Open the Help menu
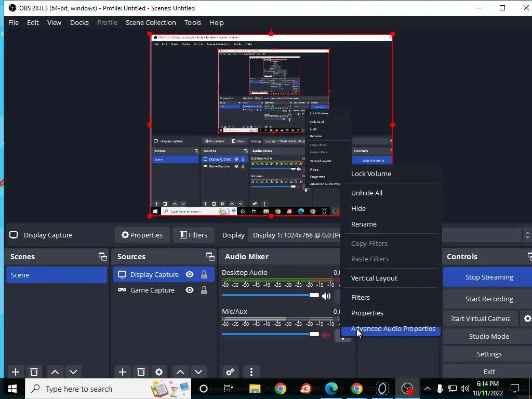This screenshot has height=399, width=532. click(x=217, y=22)
